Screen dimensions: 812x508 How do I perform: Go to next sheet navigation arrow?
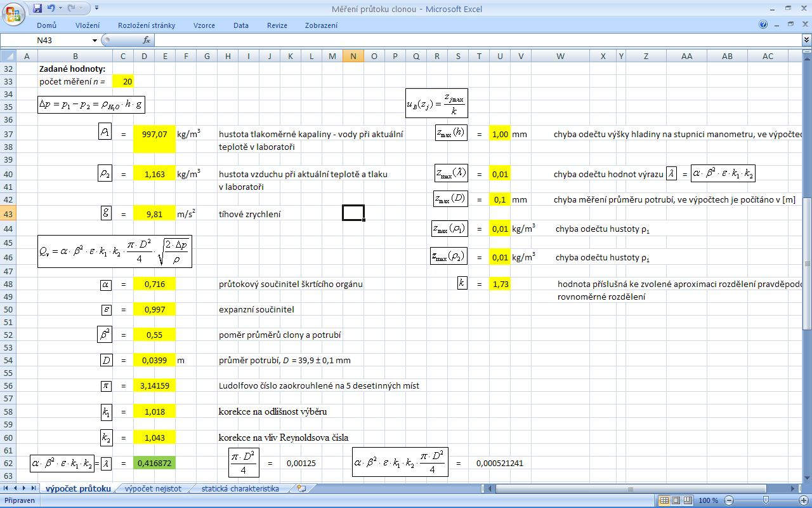[25, 488]
